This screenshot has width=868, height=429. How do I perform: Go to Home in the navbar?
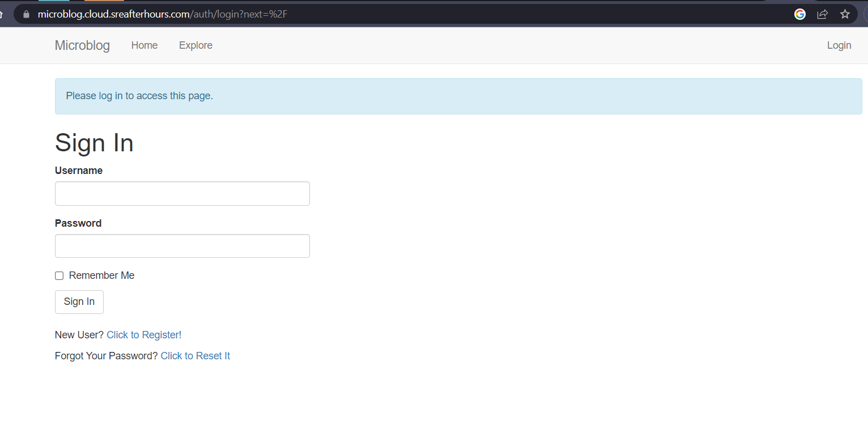144,45
